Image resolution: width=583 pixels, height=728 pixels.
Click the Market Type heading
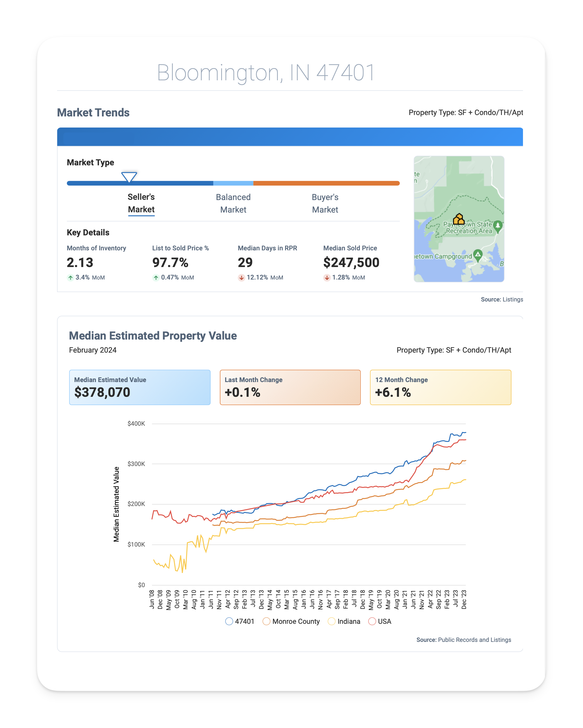pos(91,163)
